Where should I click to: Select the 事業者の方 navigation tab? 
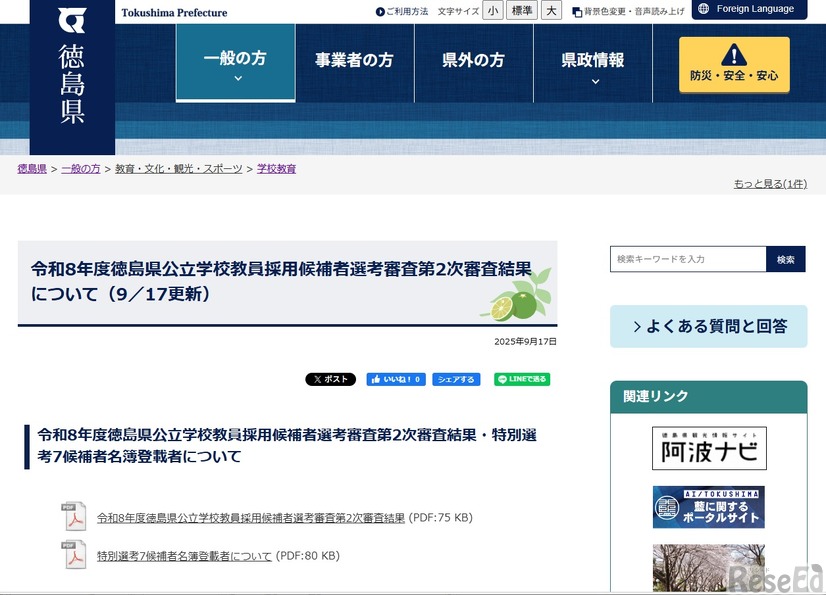355,63
